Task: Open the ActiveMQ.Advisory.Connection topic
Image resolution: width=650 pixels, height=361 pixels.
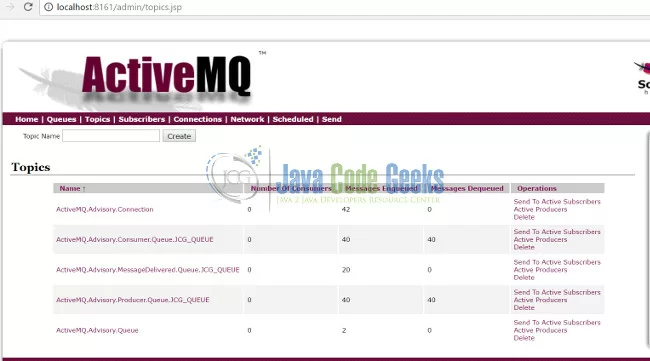Action: point(105,209)
